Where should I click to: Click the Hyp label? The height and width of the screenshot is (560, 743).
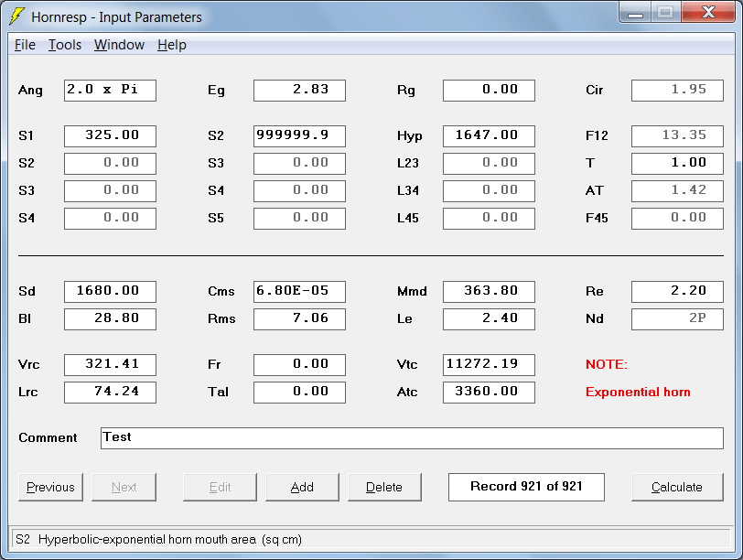coord(409,136)
